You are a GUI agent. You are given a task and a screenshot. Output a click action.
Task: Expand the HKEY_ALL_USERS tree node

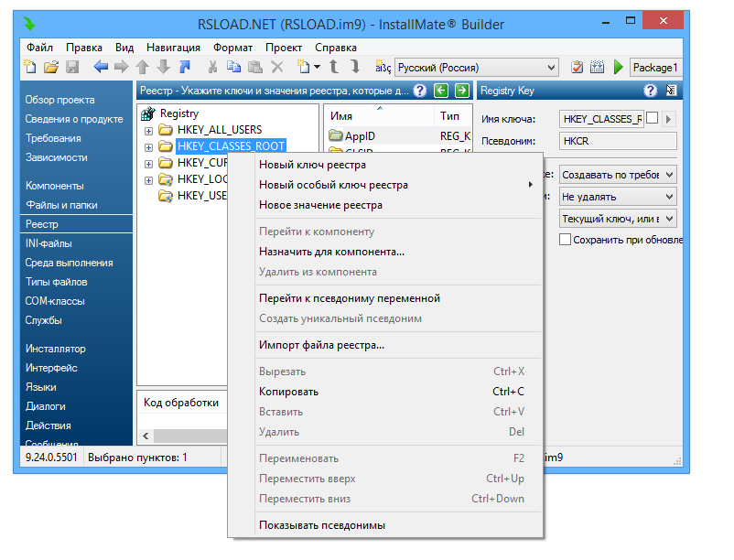point(149,130)
